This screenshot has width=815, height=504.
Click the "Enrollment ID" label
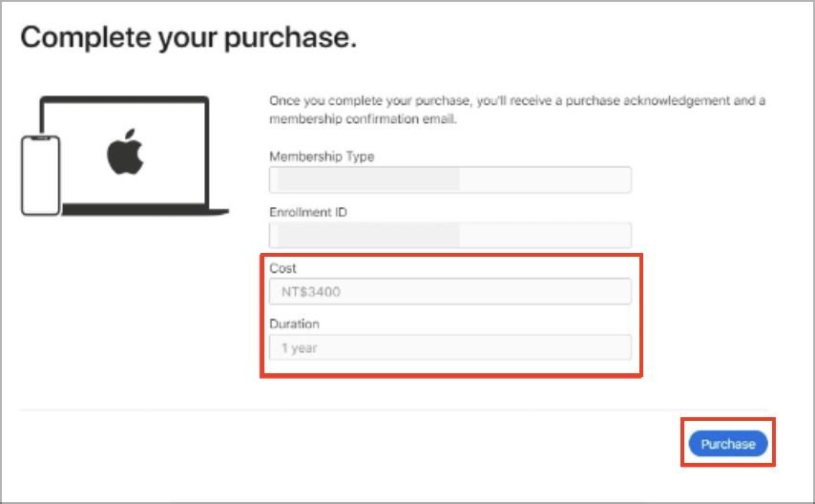coord(307,212)
